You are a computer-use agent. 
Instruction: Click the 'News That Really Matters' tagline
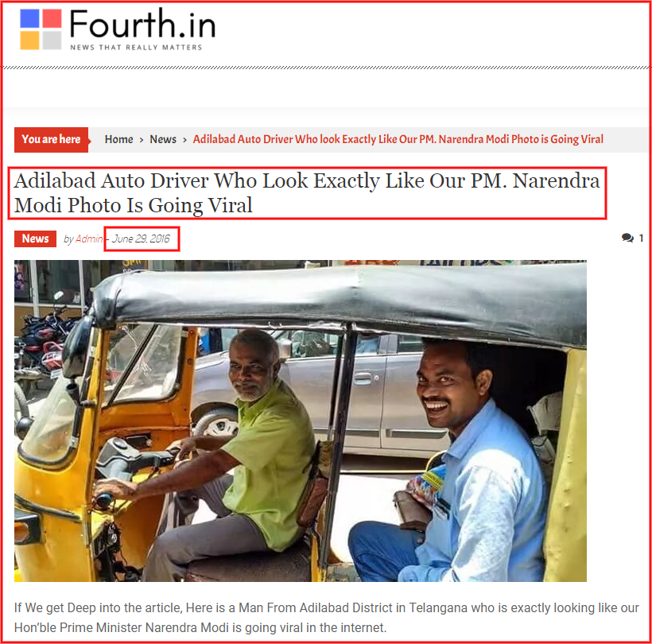[136, 48]
